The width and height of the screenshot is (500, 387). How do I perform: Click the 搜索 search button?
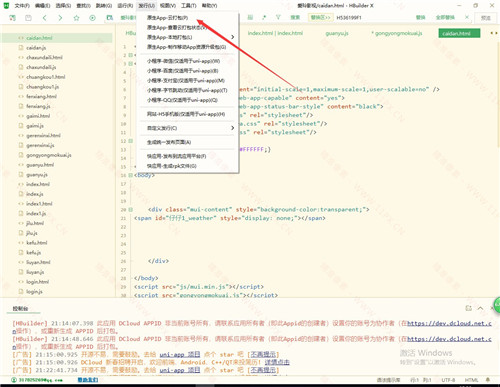[x=295, y=17]
